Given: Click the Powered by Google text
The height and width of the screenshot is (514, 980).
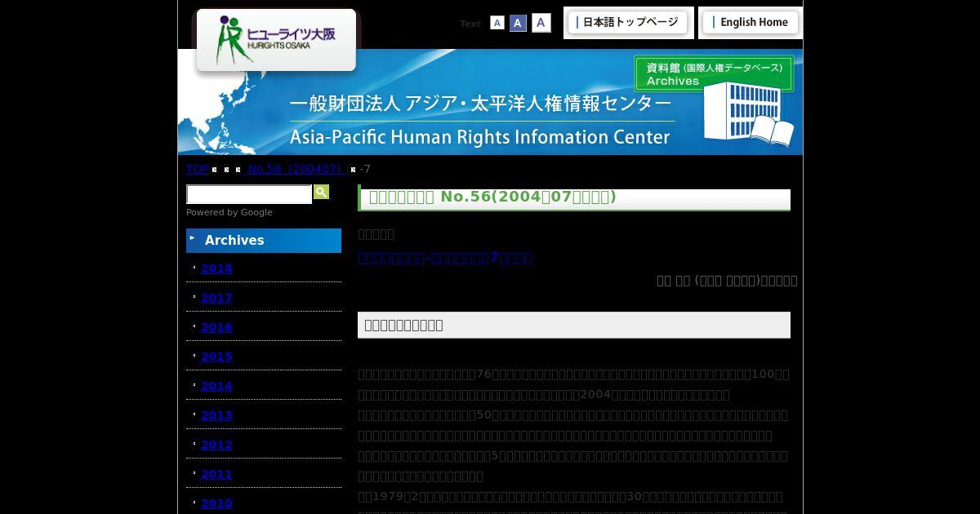Looking at the screenshot, I should click(229, 212).
